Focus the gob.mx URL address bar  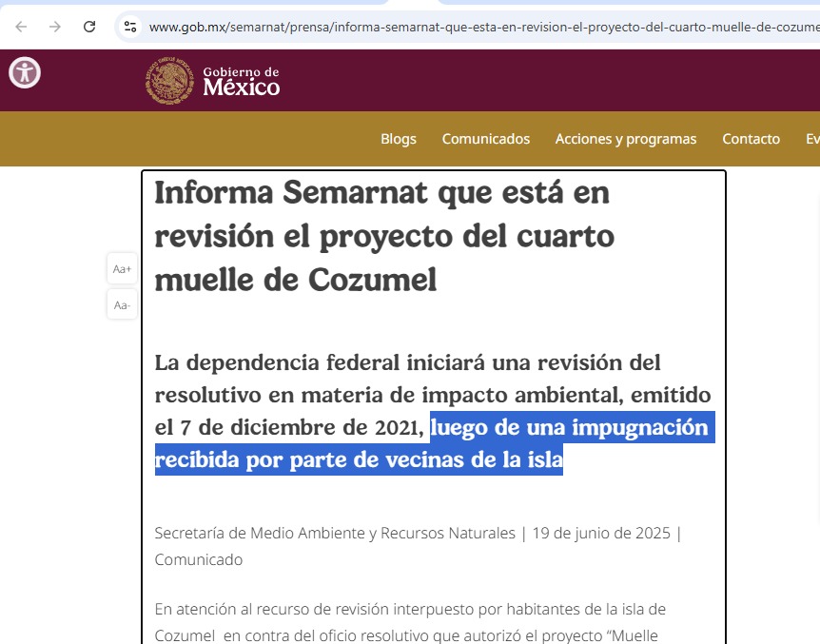(476, 27)
